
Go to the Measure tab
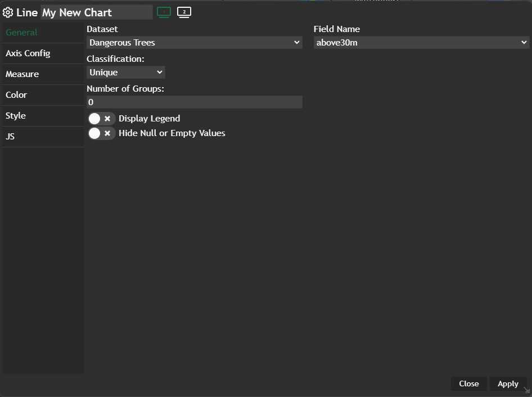[22, 74]
